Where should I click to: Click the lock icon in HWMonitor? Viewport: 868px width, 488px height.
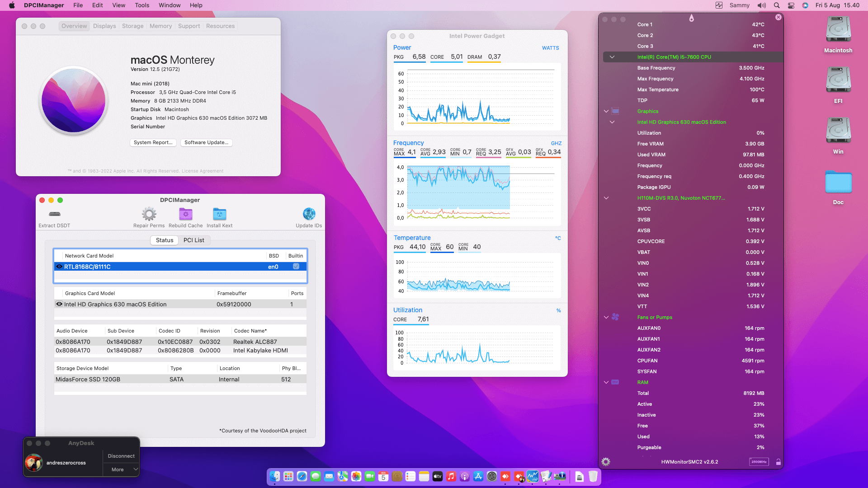[x=778, y=462]
